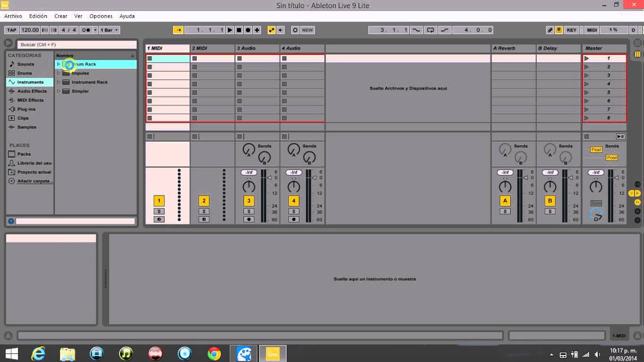
Task: Click the Arrangement Record button
Action: (x=248, y=30)
